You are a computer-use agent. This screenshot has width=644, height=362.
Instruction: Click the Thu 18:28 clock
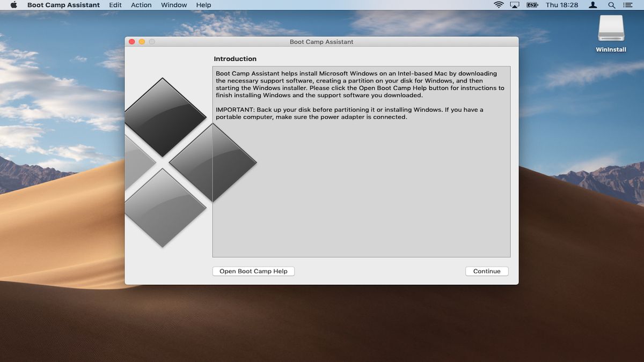[x=562, y=5]
